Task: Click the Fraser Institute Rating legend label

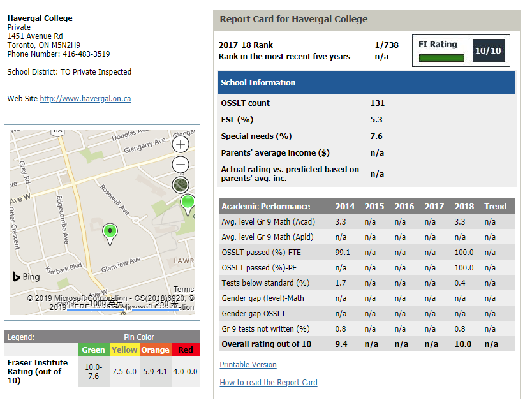Action: (x=38, y=371)
